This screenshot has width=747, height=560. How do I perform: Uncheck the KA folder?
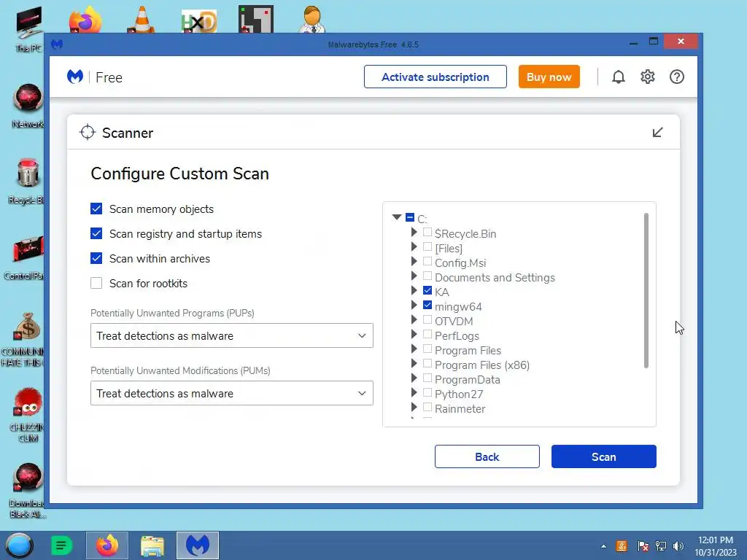click(427, 290)
